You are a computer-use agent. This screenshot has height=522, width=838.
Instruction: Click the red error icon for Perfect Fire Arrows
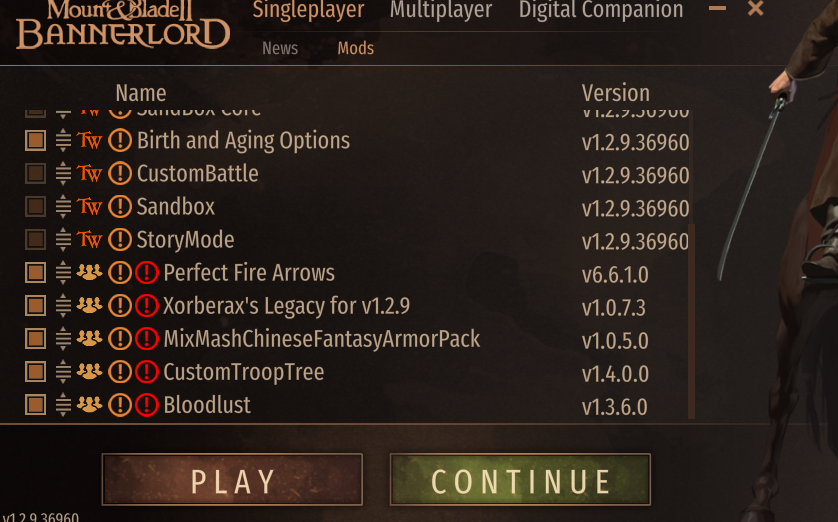pos(146,273)
